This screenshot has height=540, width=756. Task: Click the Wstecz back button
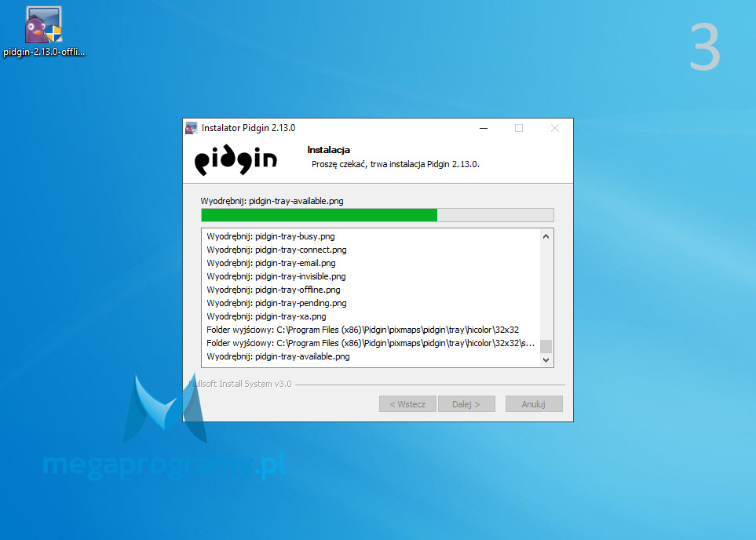tap(407, 404)
